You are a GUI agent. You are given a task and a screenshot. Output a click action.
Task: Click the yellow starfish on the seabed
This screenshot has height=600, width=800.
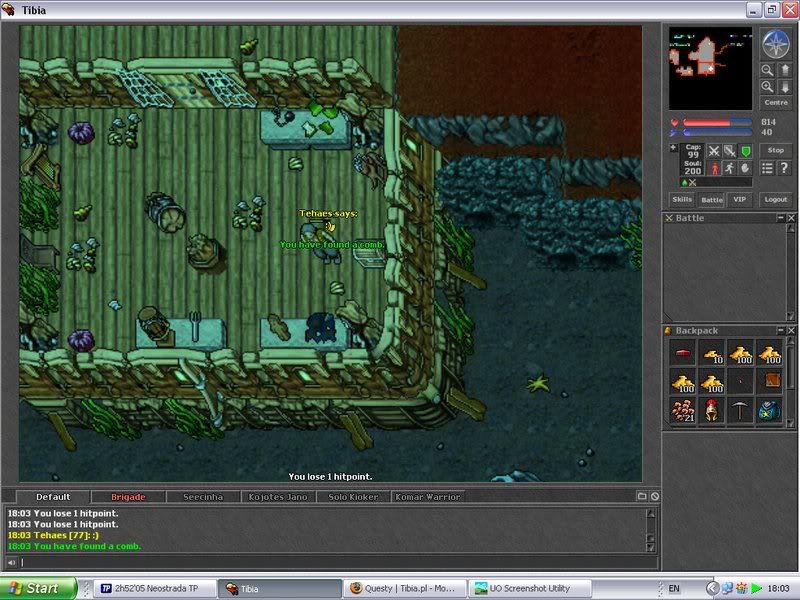538,383
